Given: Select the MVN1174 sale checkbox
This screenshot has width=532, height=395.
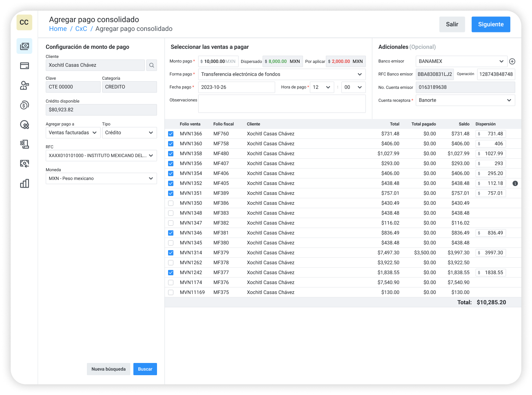Looking at the screenshot, I should pos(171,283).
